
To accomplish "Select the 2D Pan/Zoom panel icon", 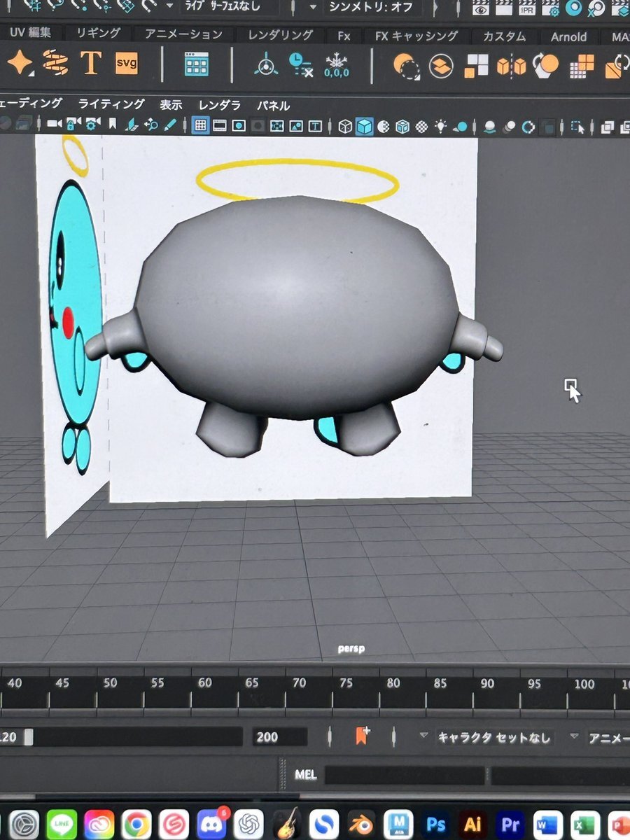I will click(x=151, y=125).
